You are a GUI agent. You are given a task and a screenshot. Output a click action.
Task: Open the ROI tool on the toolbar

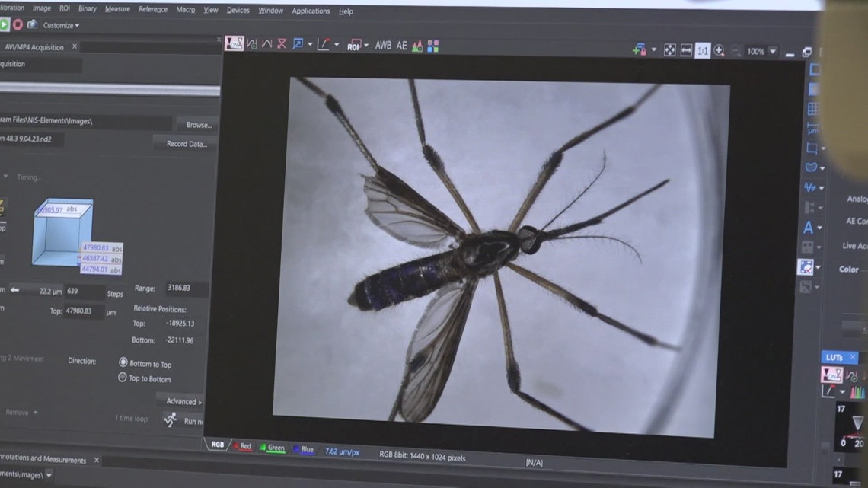tap(353, 46)
